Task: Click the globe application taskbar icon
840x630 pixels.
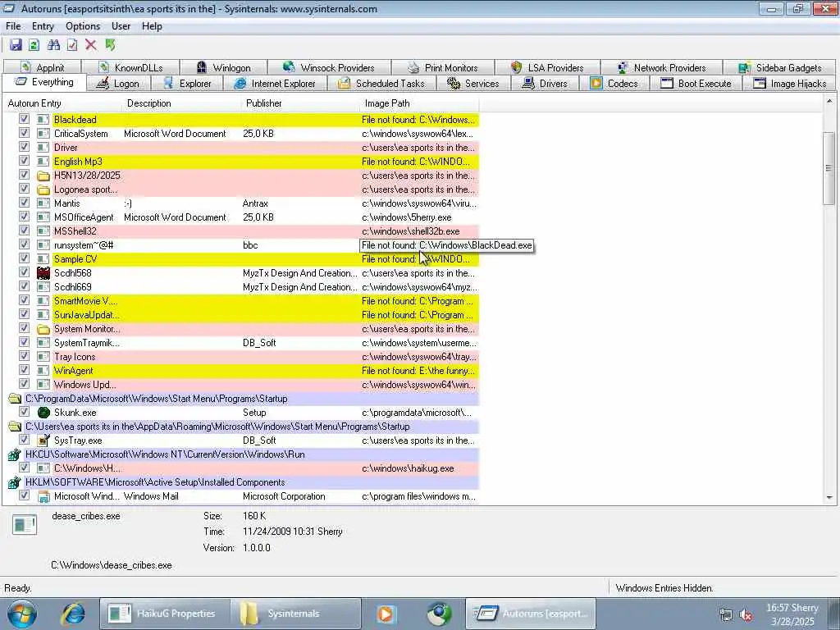Action: point(440,614)
